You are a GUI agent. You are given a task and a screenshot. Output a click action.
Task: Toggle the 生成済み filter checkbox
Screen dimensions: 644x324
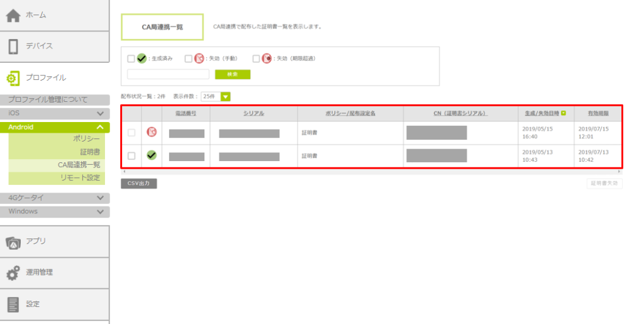pos(131,59)
